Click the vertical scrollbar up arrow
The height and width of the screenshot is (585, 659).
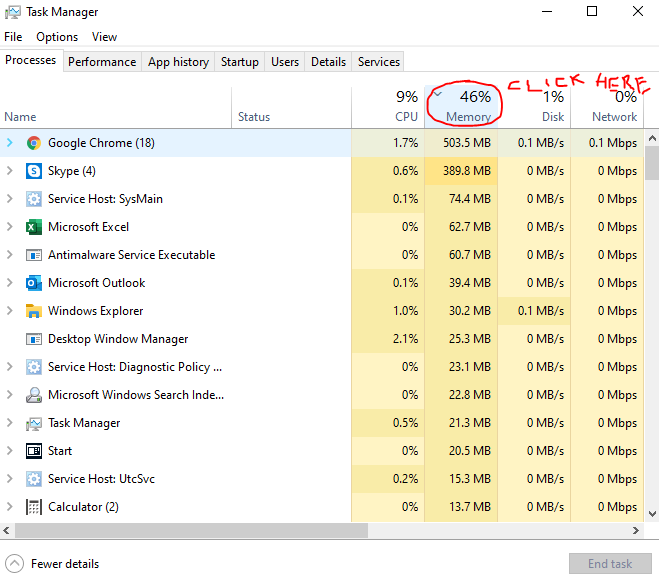652,138
